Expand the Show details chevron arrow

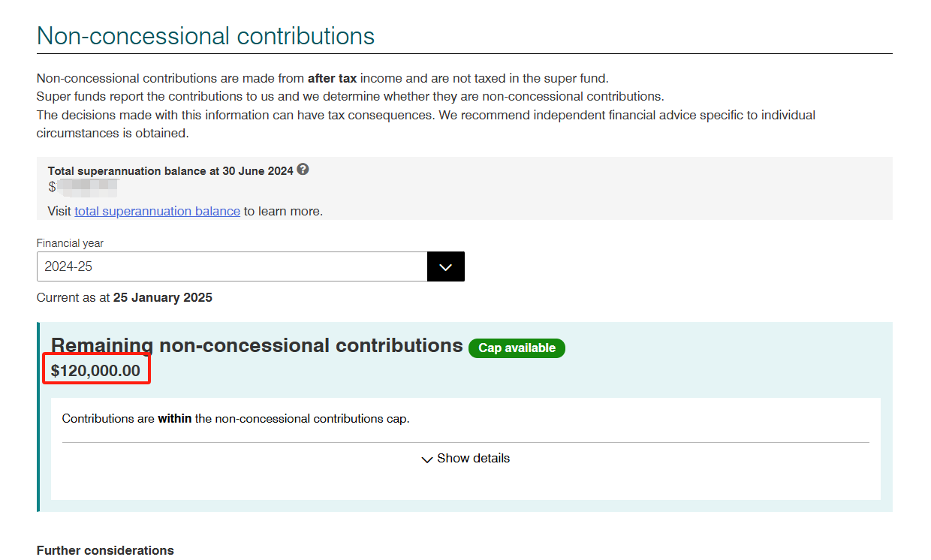click(427, 459)
